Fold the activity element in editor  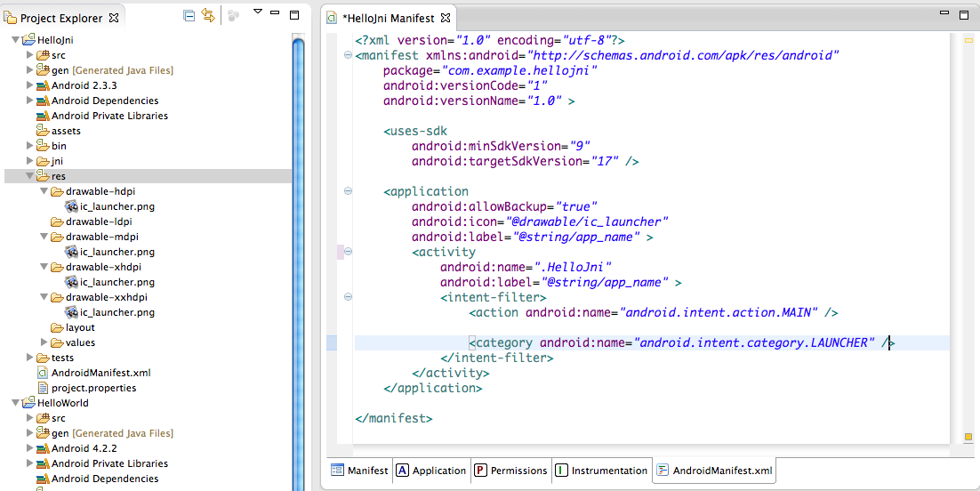click(348, 252)
